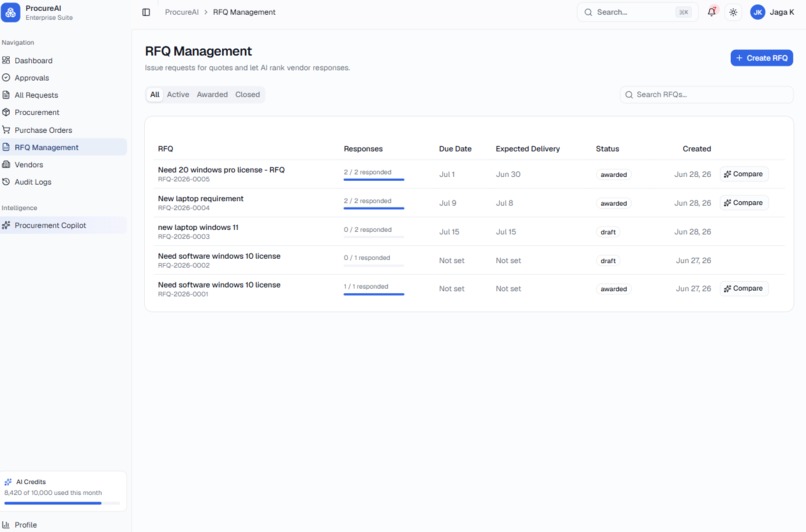
Task: Click the RFQ Management file icon
Action: point(6,147)
